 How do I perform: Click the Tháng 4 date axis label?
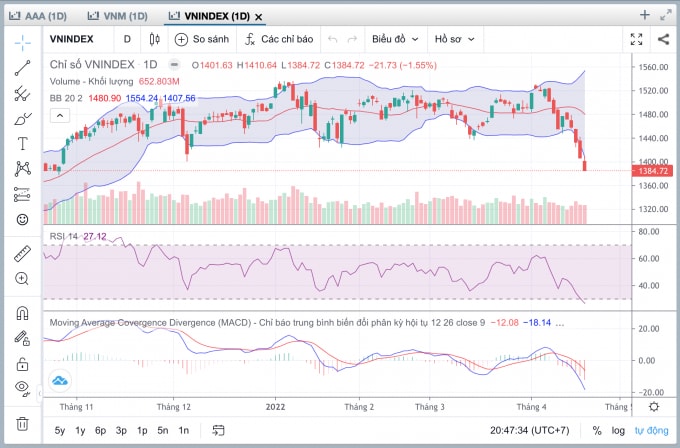tap(531, 407)
